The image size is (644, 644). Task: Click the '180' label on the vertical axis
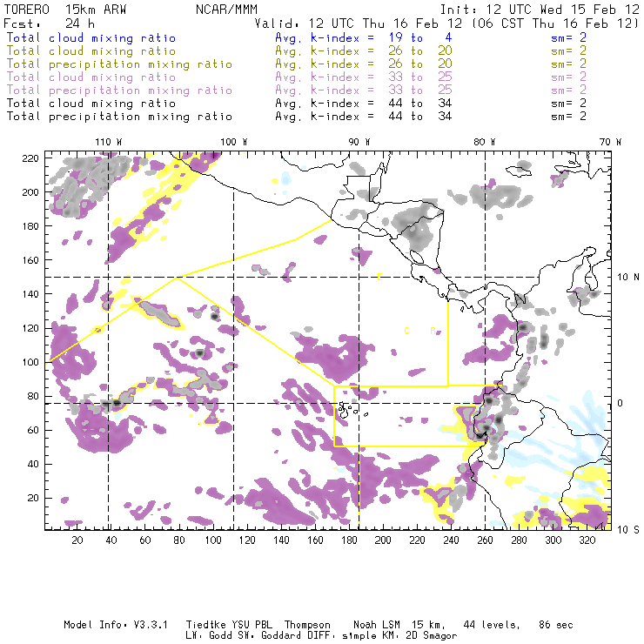30,226
